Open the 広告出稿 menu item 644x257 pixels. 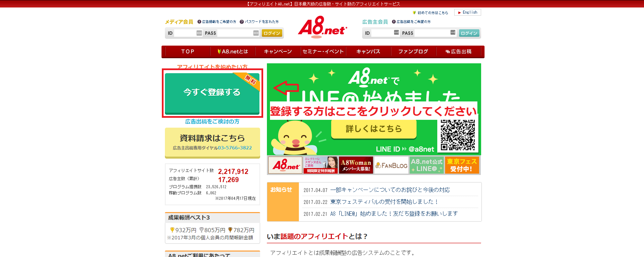pos(458,52)
